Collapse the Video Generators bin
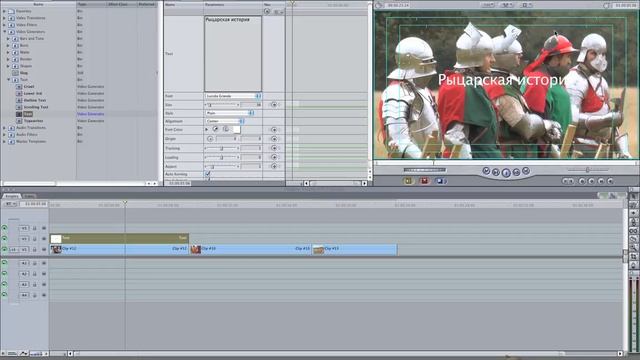 [x=4, y=31]
